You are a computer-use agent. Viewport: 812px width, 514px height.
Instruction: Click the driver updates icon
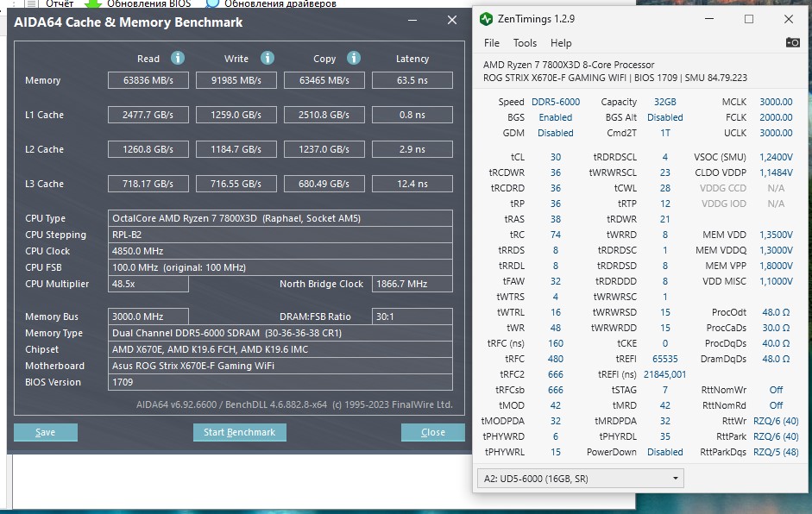coord(212,3)
